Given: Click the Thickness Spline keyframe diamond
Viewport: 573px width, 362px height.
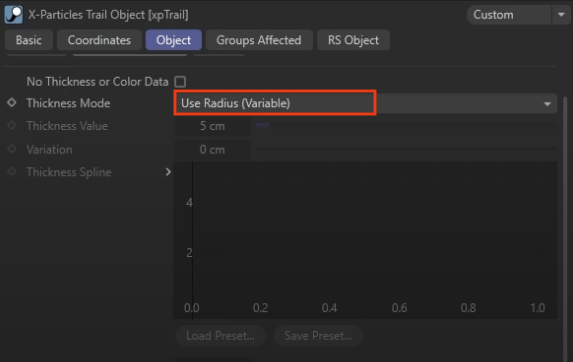Looking at the screenshot, I should [x=12, y=172].
